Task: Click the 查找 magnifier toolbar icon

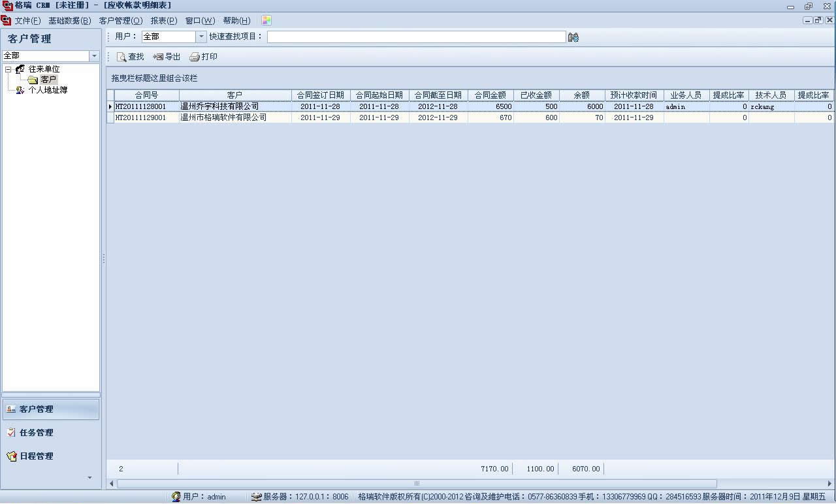Action: pos(121,57)
